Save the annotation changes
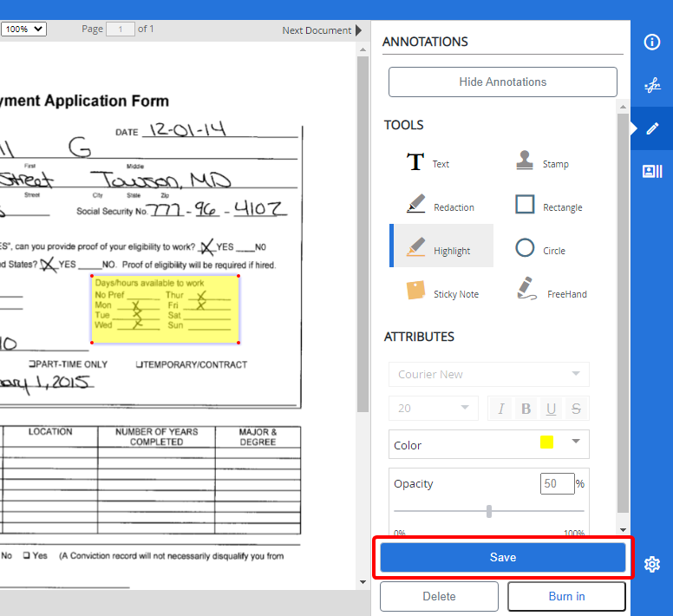The width and height of the screenshot is (673, 616). pyautogui.click(x=502, y=558)
